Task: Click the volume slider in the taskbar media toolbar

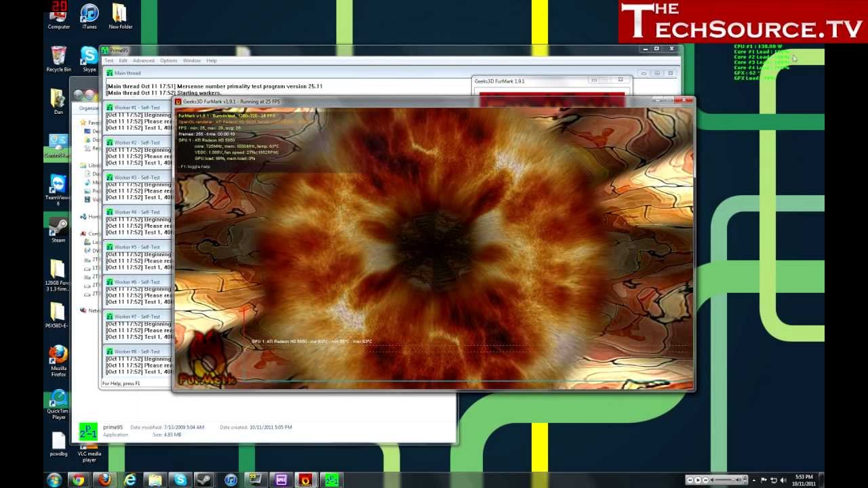Action: pyautogui.click(x=723, y=480)
